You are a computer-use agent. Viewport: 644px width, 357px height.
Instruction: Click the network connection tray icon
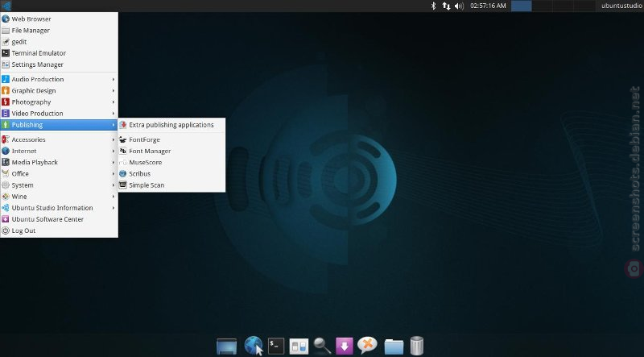(446, 6)
